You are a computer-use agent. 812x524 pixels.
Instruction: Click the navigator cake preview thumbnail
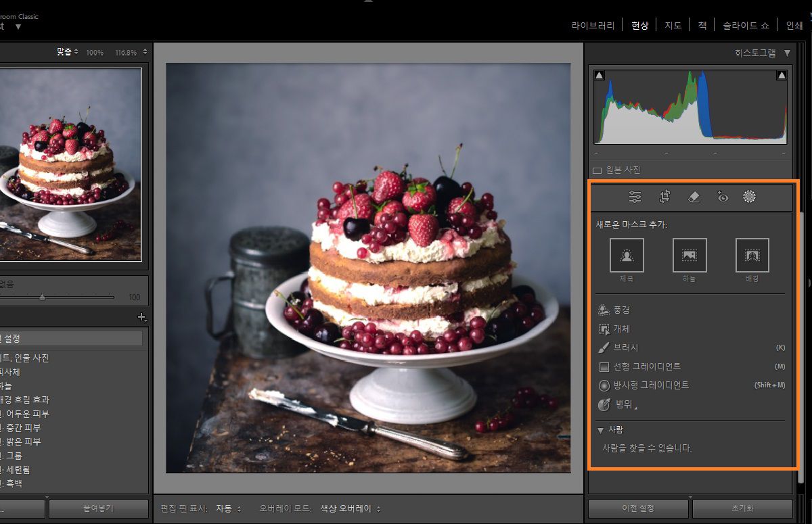(x=70, y=164)
